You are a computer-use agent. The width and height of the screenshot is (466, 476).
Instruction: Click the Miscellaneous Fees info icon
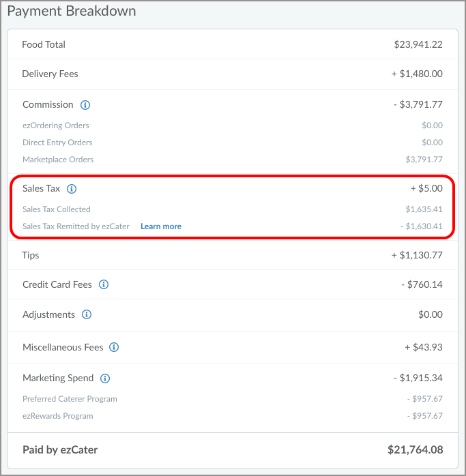[x=114, y=347]
